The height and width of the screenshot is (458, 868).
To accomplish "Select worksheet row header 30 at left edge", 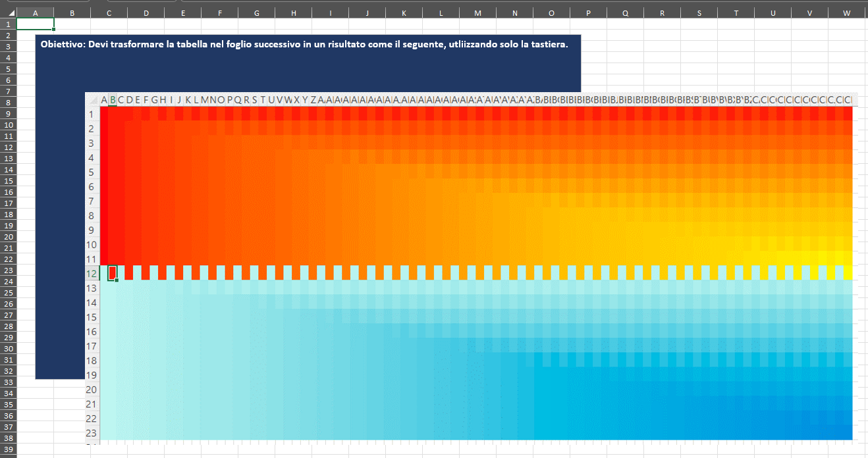I will (x=8, y=348).
